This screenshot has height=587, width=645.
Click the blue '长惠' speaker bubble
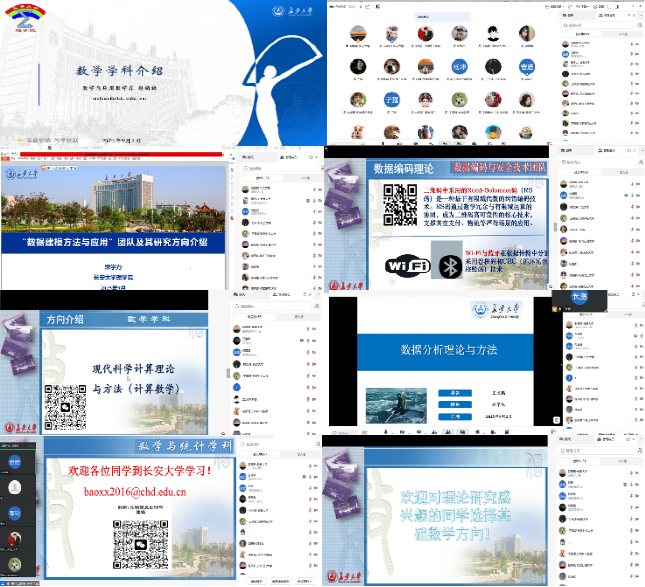579,296
